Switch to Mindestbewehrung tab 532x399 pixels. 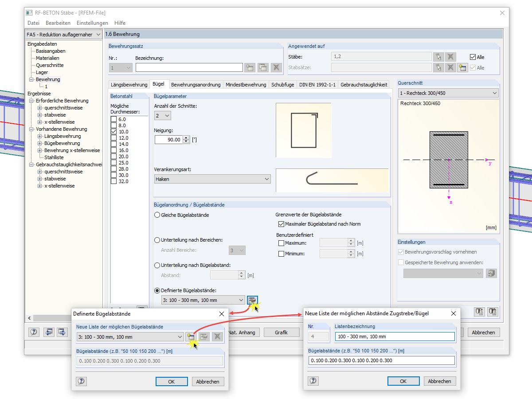click(x=246, y=85)
